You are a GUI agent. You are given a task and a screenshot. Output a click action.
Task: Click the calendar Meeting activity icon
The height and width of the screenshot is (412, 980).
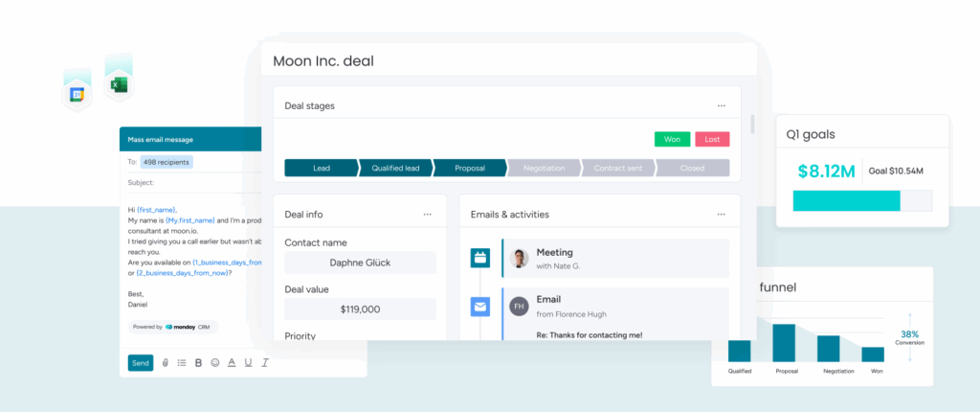480,258
